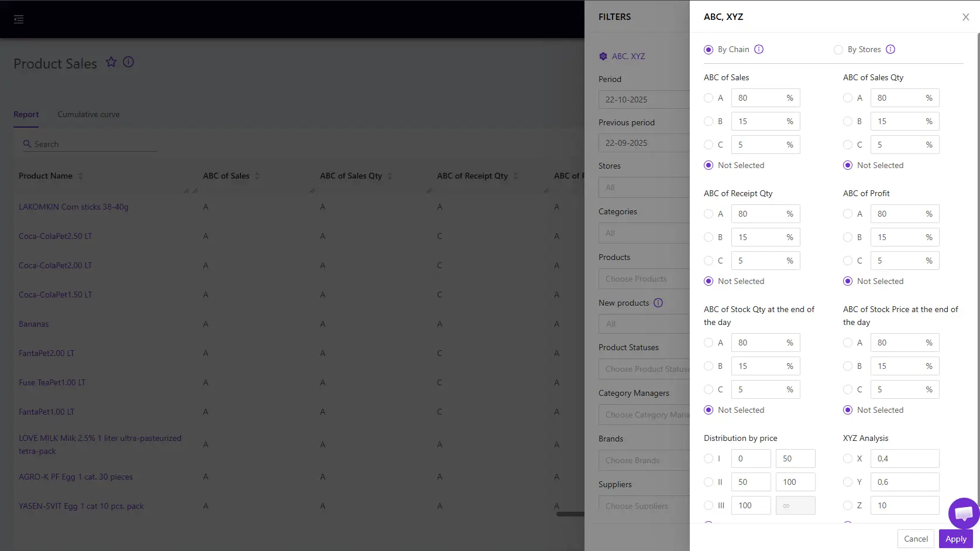Click the By Chain info icon

759,49
